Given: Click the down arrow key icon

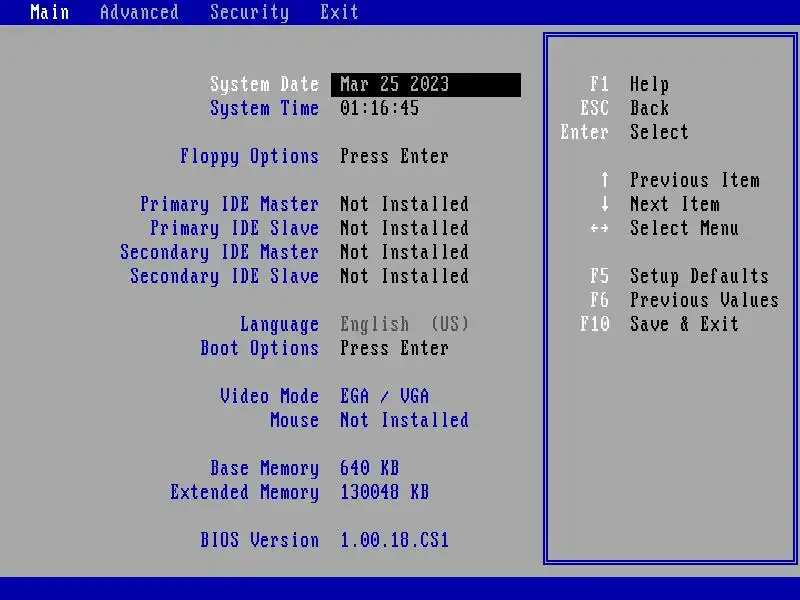Looking at the screenshot, I should (x=605, y=204).
